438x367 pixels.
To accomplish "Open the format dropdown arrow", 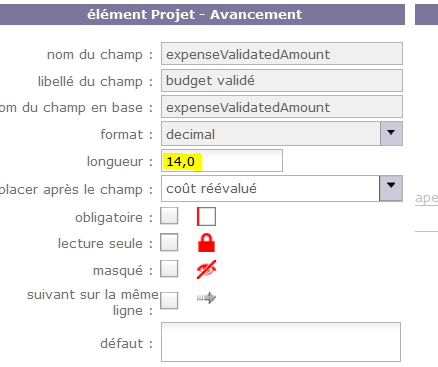I will tap(391, 133).
